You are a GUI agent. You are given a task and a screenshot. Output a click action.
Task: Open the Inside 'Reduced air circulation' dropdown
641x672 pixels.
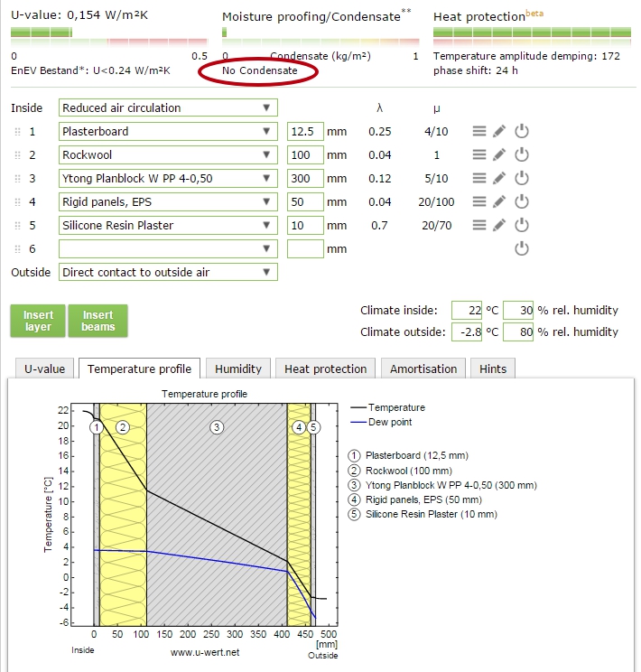(x=168, y=107)
